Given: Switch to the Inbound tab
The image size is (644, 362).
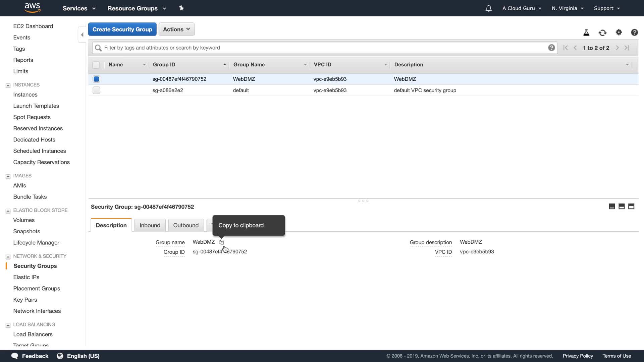Looking at the screenshot, I should [x=150, y=225].
